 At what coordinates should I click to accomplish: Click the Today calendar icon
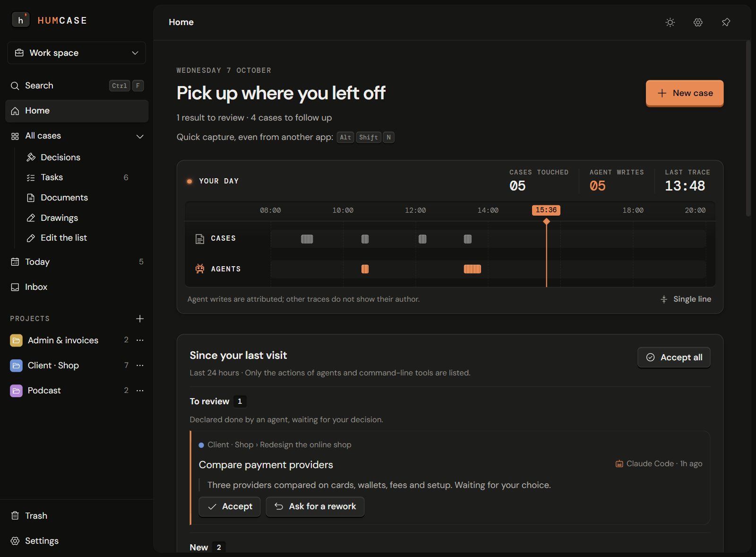(15, 262)
